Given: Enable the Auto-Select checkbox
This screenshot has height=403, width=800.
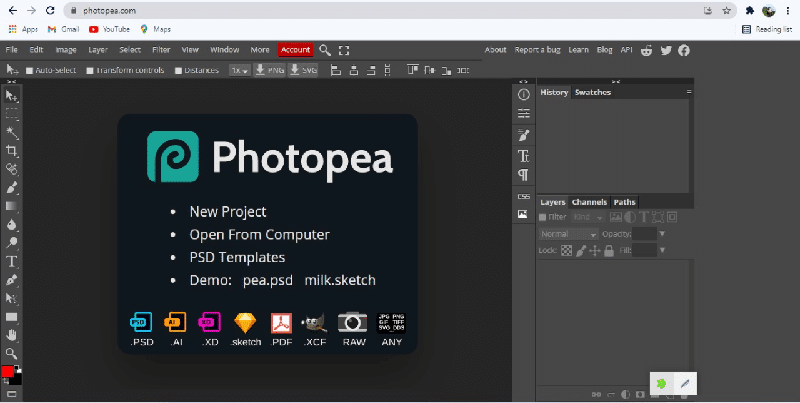Looking at the screenshot, I should (30, 71).
